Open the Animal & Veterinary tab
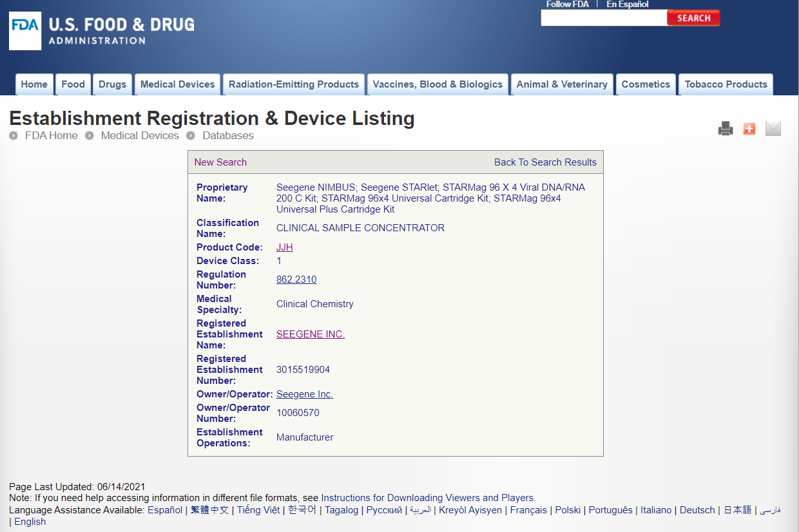The height and width of the screenshot is (532, 799). [562, 84]
